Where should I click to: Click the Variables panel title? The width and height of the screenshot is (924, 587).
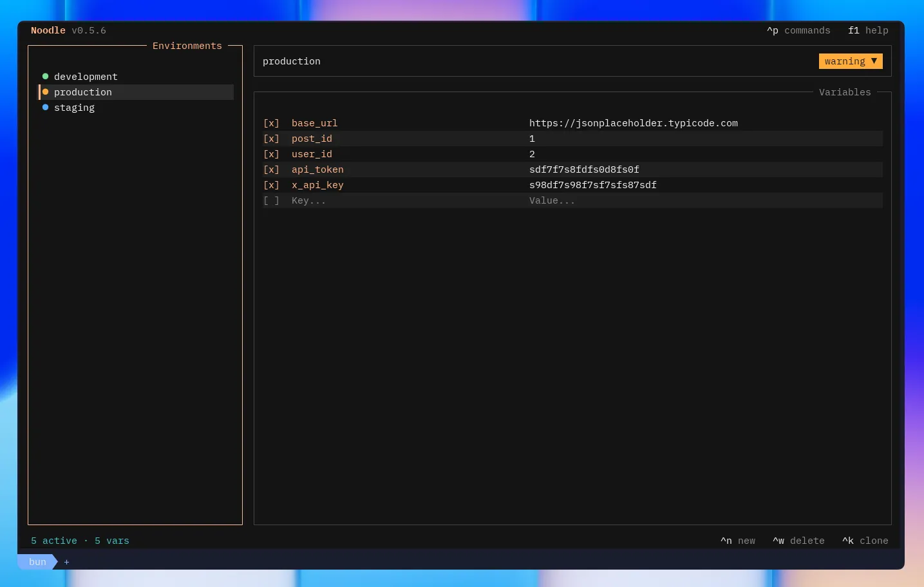coord(845,92)
